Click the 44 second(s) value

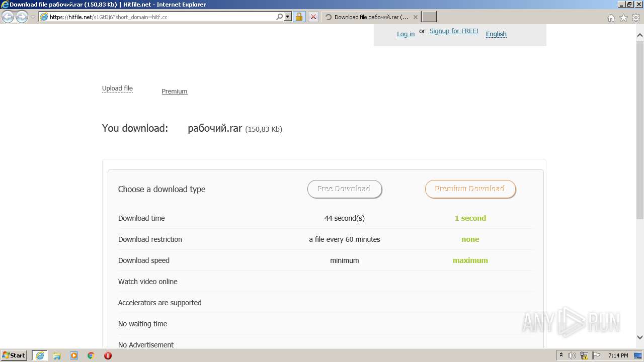345,218
